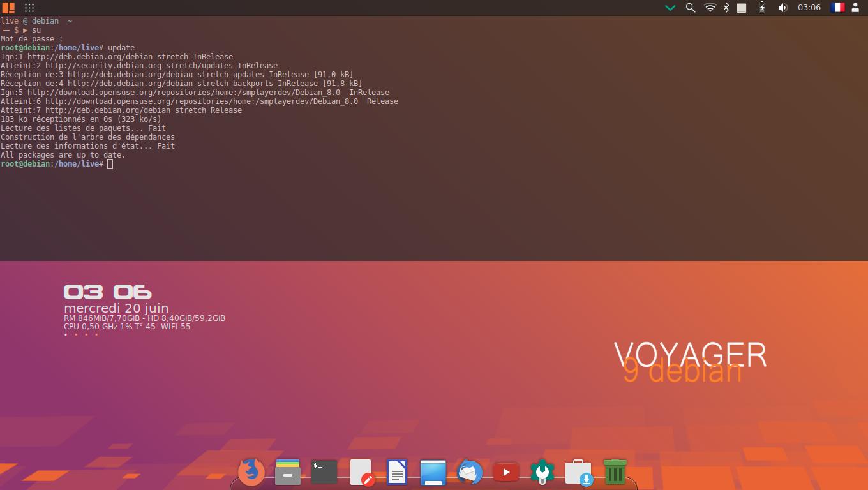Open the user session menu icon
Screen dimensions: 868x490
(855, 8)
